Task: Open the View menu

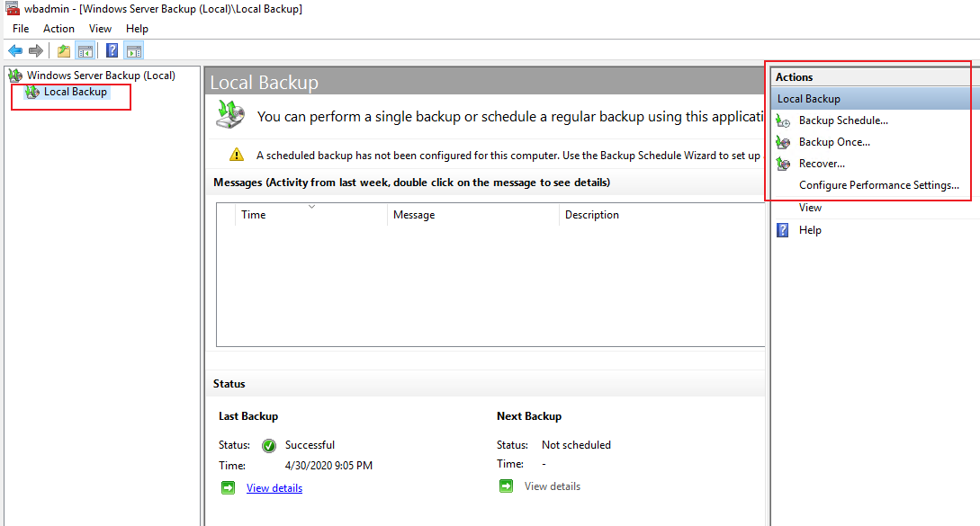Action: tap(100, 29)
